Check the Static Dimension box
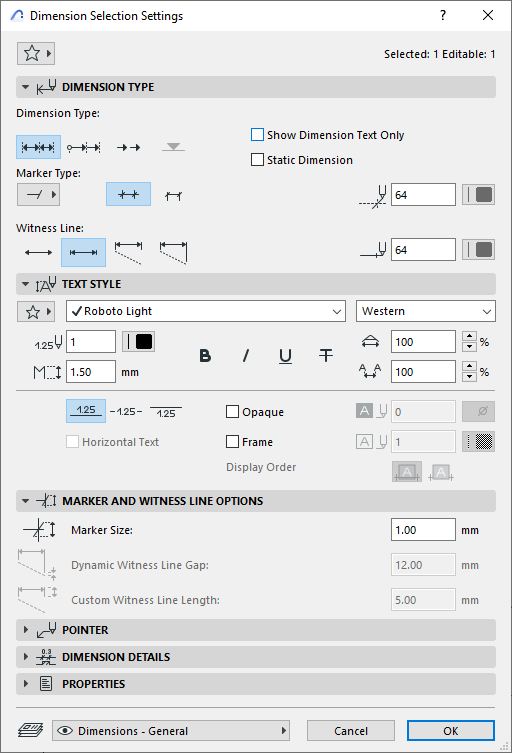This screenshot has width=512, height=753. pos(257,160)
